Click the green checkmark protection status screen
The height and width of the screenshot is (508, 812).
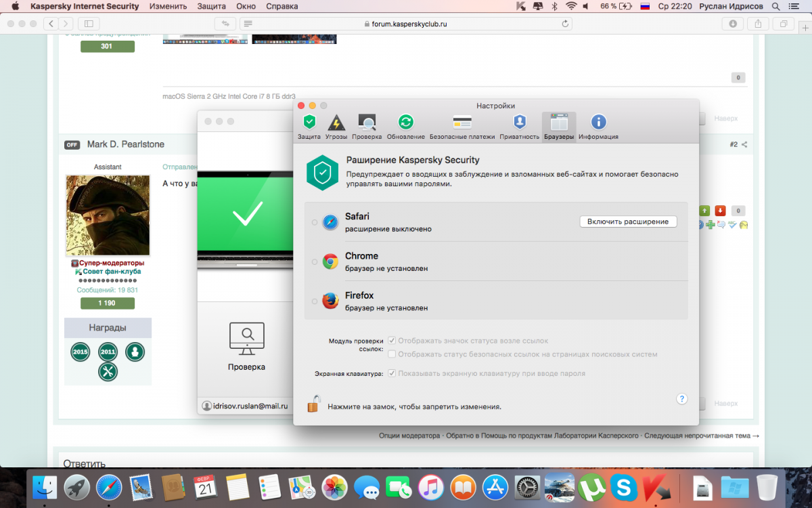click(x=246, y=215)
